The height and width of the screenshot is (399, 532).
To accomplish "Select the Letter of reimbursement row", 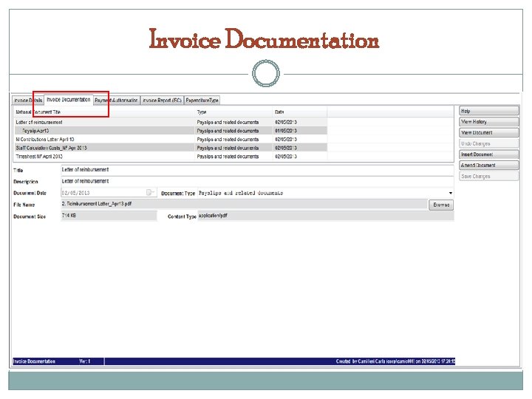I will click(x=171, y=122).
